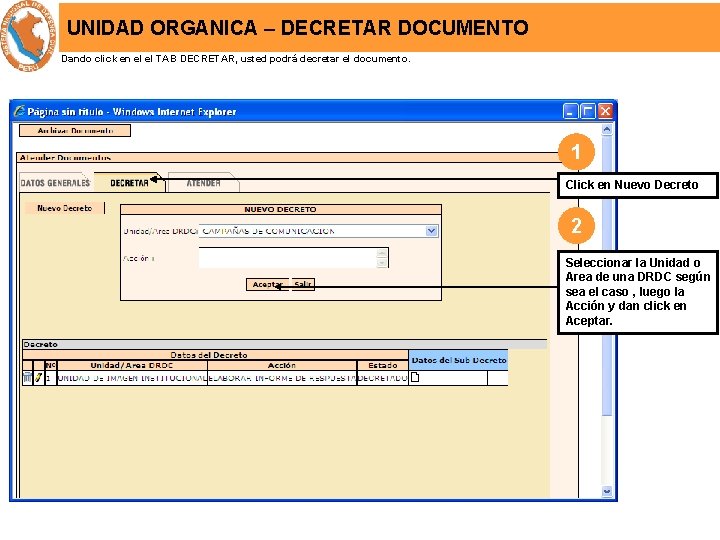Image resolution: width=720 pixels, height=540 pixels.
Task: Click the window scrollbar down arrow
Action: click(x=606, y=491)
